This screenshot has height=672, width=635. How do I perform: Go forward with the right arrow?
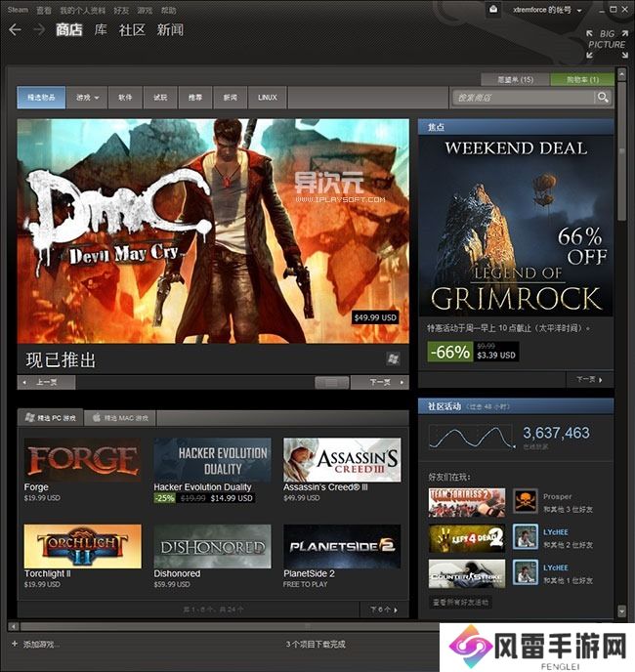[39, 29]
